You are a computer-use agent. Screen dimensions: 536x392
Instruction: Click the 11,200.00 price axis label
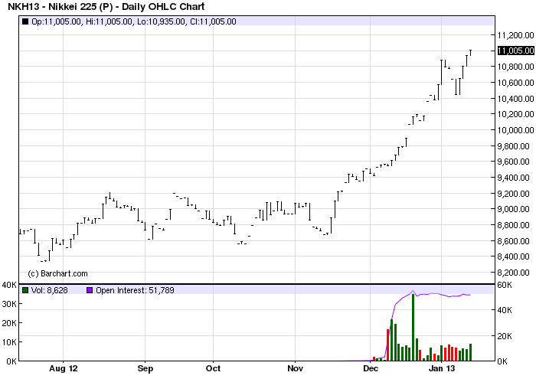coord(515,35)
